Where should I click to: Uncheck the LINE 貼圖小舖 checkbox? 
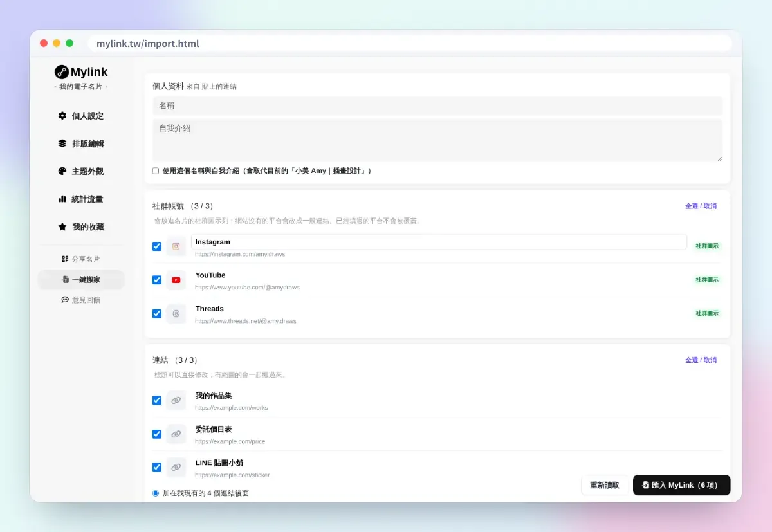point(157,467)
